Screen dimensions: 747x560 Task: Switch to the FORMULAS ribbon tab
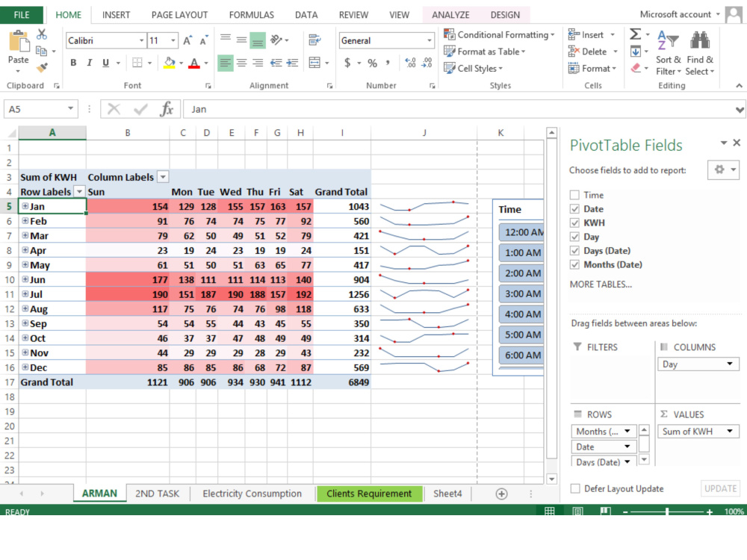pos(252,15)
